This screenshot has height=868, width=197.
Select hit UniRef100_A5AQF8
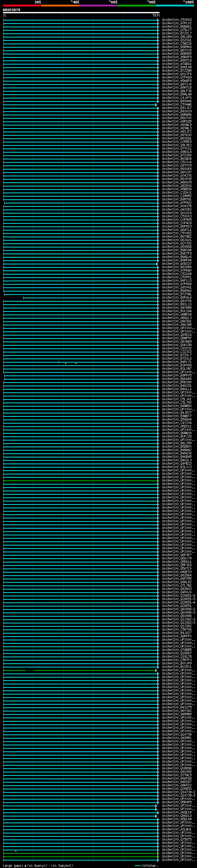(x=176, y=81)
